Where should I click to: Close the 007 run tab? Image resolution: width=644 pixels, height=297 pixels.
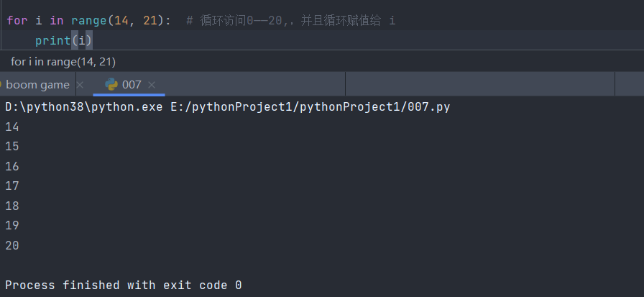tap(152, 85)
